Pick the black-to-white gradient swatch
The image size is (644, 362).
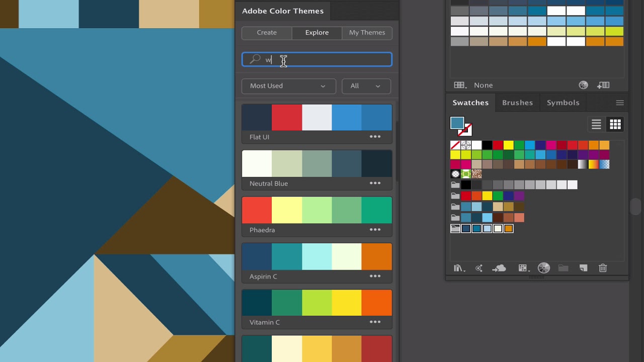click(x=583, y=164)
